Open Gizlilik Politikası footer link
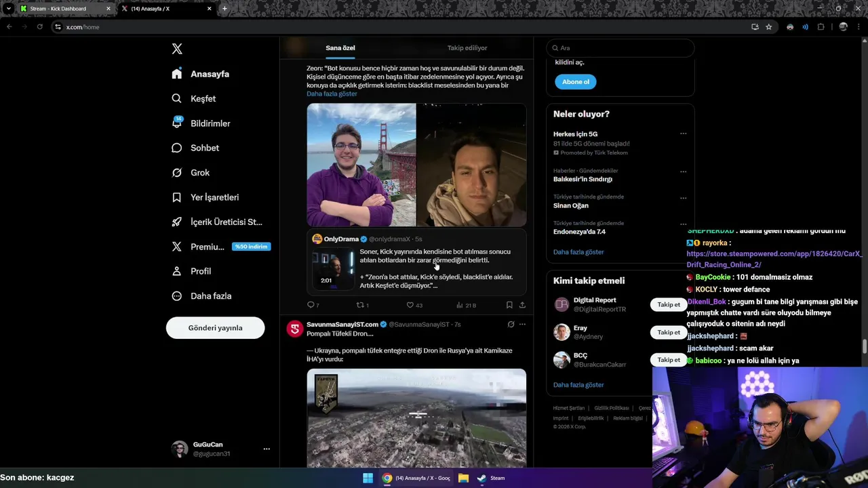This screenshot has height=488, width=868. click(x=612, y=408)
